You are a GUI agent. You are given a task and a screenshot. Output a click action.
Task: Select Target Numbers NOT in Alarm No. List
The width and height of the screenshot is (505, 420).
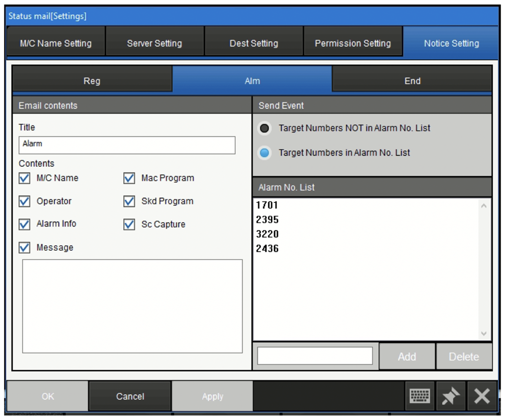coord(264,128)
